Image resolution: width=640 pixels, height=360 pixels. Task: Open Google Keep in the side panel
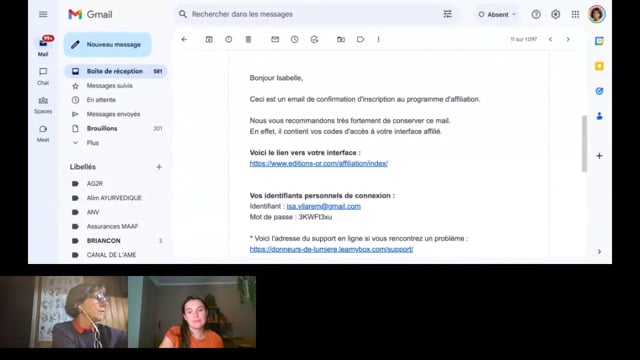tap(599, 66)
